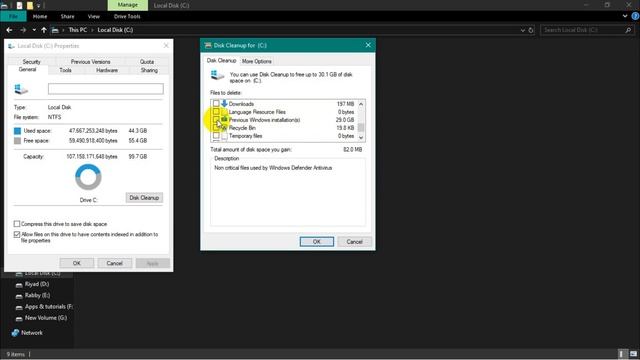Go back with the Back arrow

pyautogui.click(x=9, y=30)
